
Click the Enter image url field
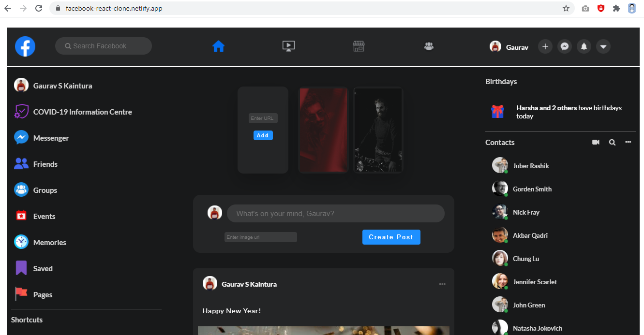261,237
